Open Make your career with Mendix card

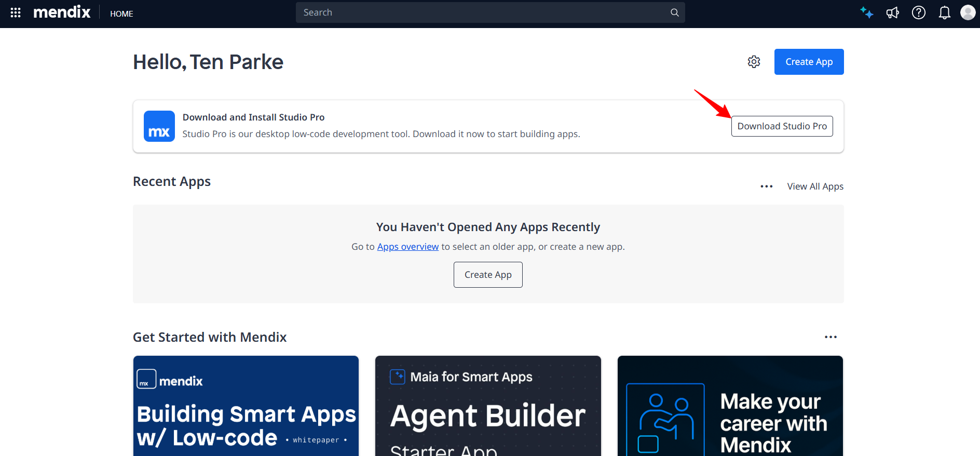click(730, 406)
